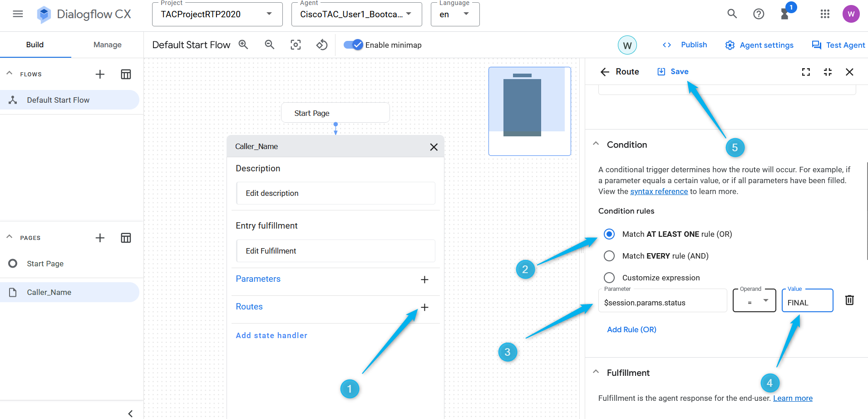Open the syntax reference link
Viewport: 868px width, 419px height.
pyautogui.click(x=659, y=191)
